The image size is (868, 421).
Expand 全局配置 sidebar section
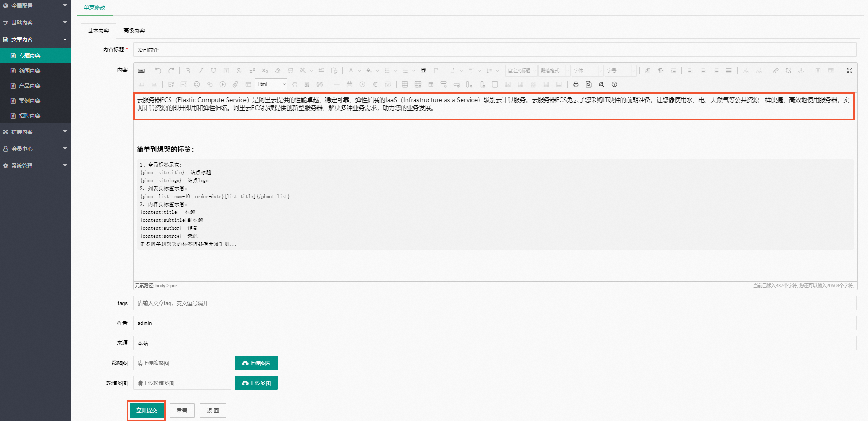coord(36,6)
